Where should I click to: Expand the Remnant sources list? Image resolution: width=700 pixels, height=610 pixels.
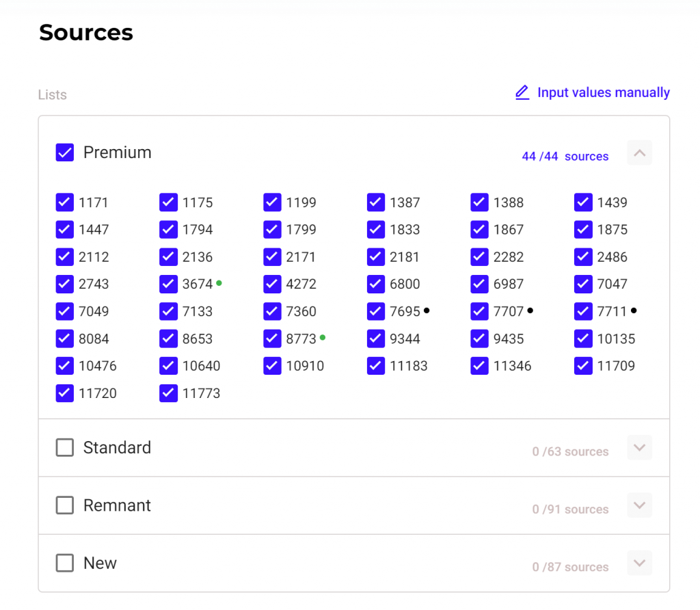[640, 505]
